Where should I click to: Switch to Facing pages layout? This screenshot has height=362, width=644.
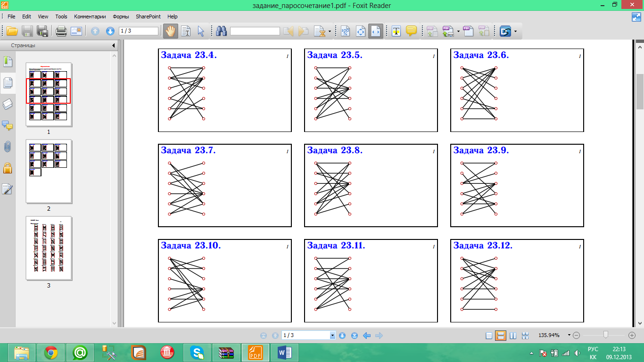pos(513,336)
